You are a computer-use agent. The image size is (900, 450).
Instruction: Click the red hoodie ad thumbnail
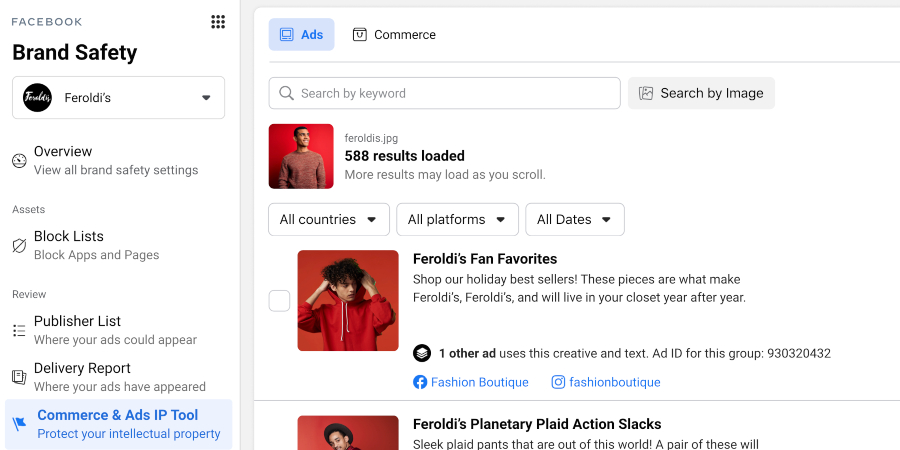pos(348,300)
